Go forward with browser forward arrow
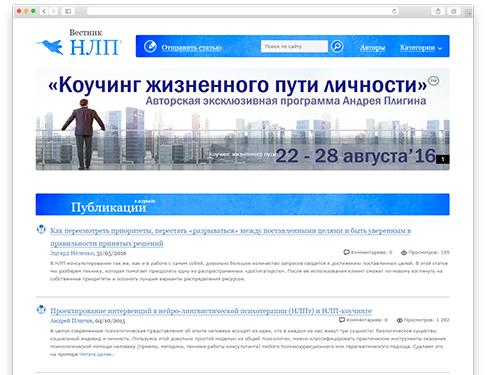Viewport: 486px width, 375px height. (x=53, y=11)
